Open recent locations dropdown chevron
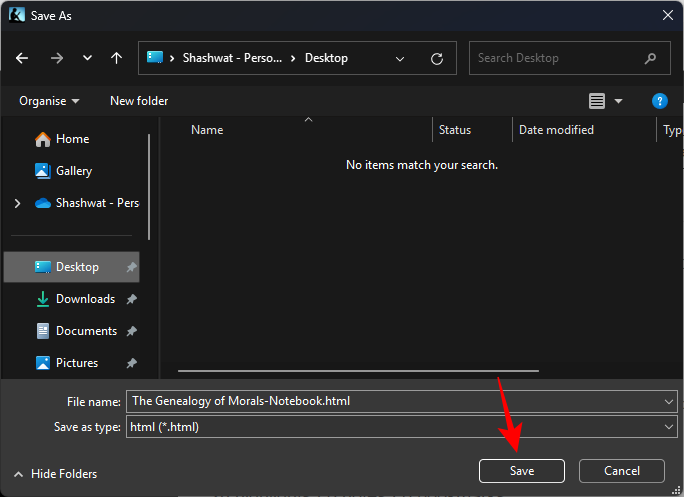The image size is (684, 497). click(87, 58)
